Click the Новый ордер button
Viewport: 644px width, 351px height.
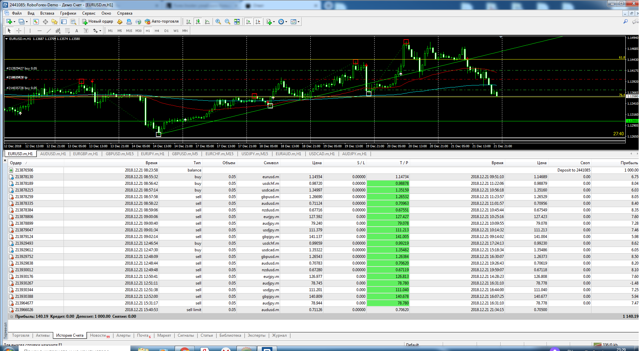tap(97, 22)
